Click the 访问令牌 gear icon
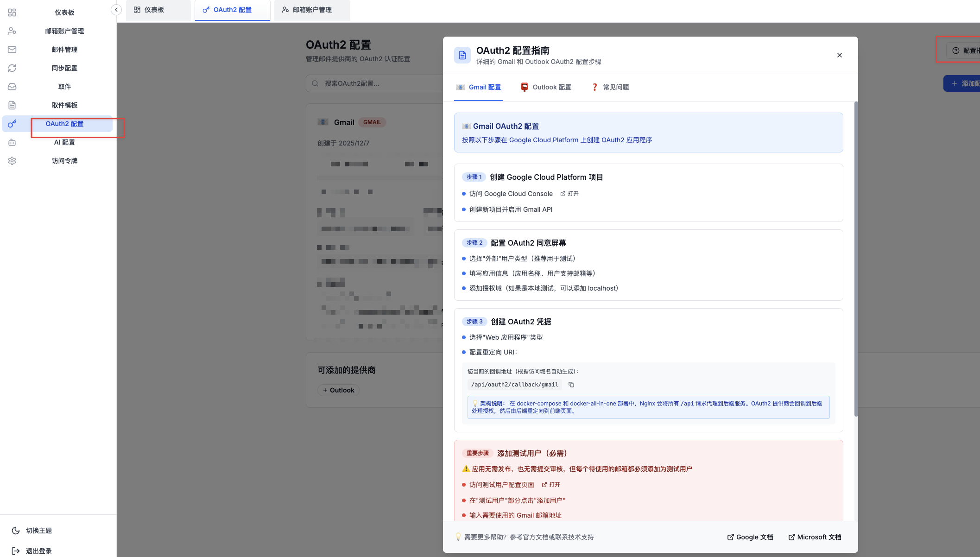The width and height of the screenshot is (980, 557). click(12, 161)
